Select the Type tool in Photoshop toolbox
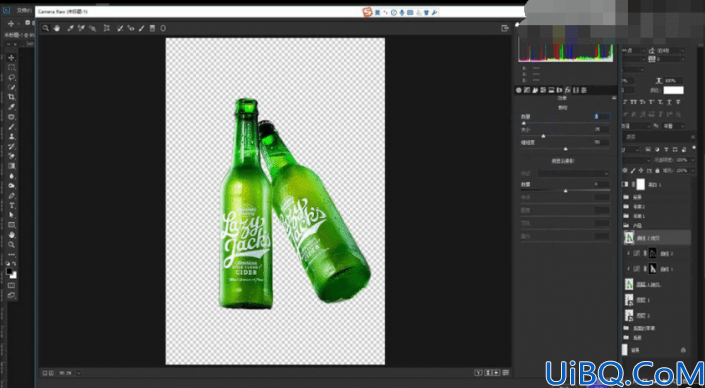 click(x=12, y=205)
